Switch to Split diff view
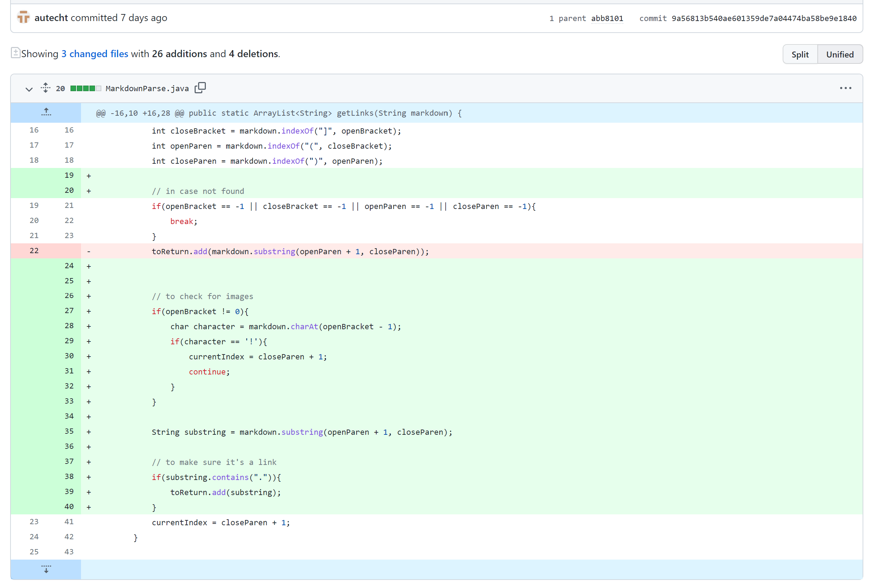Screen dimensions: 891x588 click(x=800, y=54)
